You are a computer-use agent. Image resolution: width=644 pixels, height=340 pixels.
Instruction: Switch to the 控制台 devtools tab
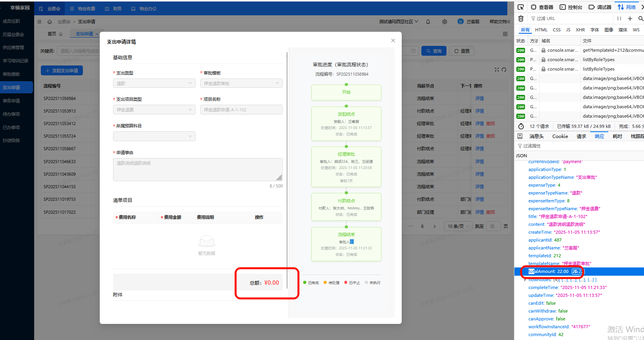[571, 7]
